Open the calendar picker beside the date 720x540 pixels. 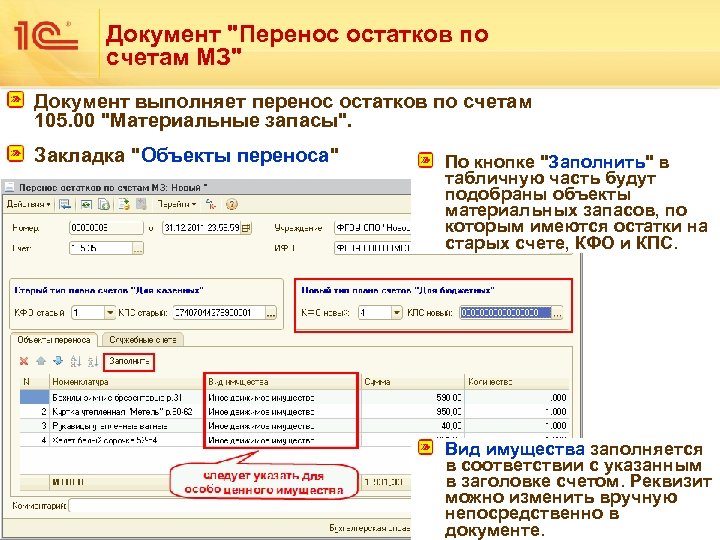click(247, 228)
